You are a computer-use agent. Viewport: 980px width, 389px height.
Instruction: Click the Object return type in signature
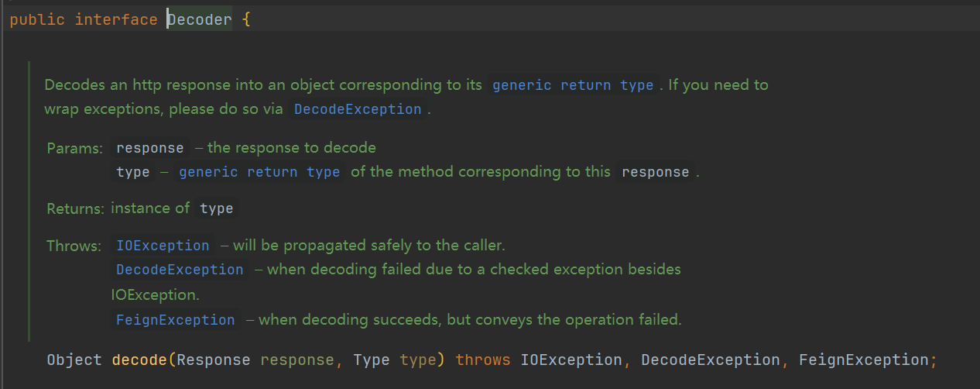click(74, 360)
